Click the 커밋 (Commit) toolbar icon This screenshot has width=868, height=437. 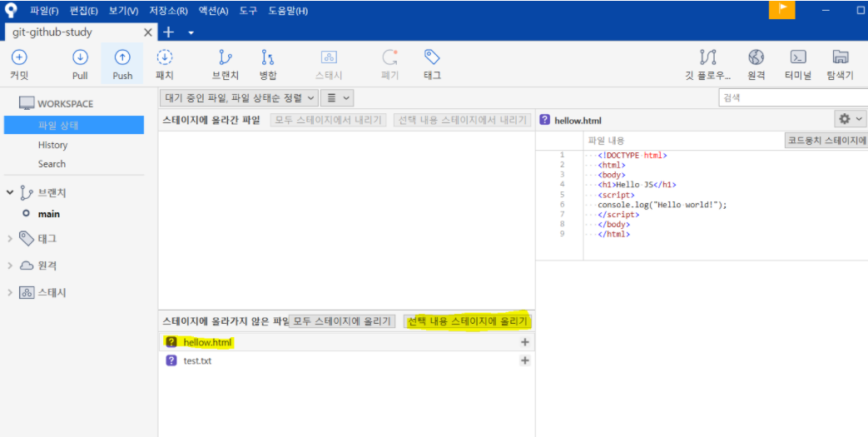(x=19, y=57)
